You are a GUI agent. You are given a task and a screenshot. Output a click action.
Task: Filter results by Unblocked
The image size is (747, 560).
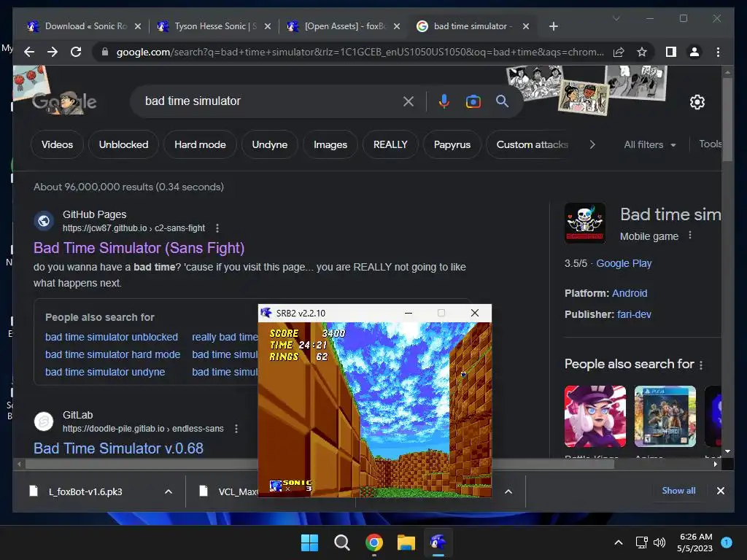pos(123,144)
